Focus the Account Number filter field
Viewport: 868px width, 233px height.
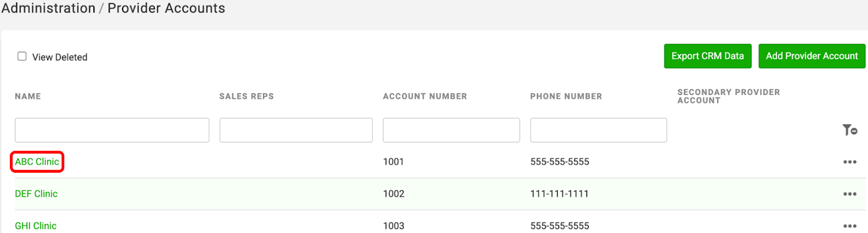(451, 130)
